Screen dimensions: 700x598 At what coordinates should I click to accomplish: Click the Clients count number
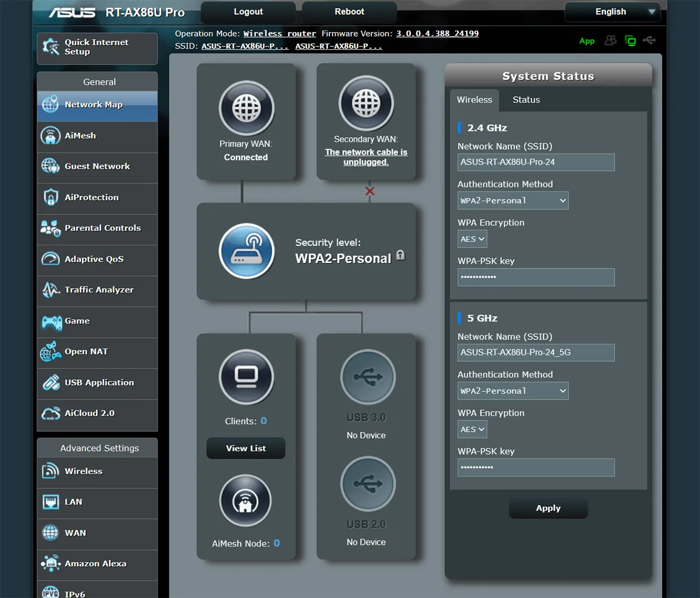[264, 421]
